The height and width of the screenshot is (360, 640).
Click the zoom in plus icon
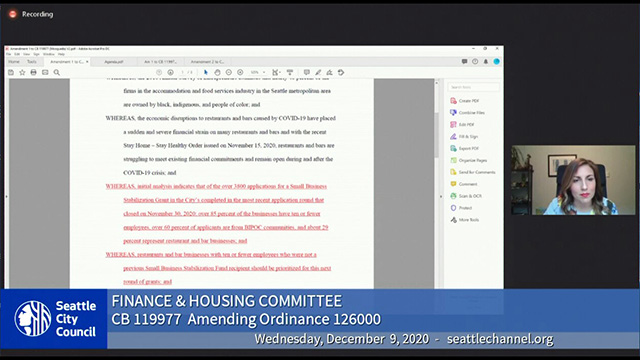click(x=240, y=72)
